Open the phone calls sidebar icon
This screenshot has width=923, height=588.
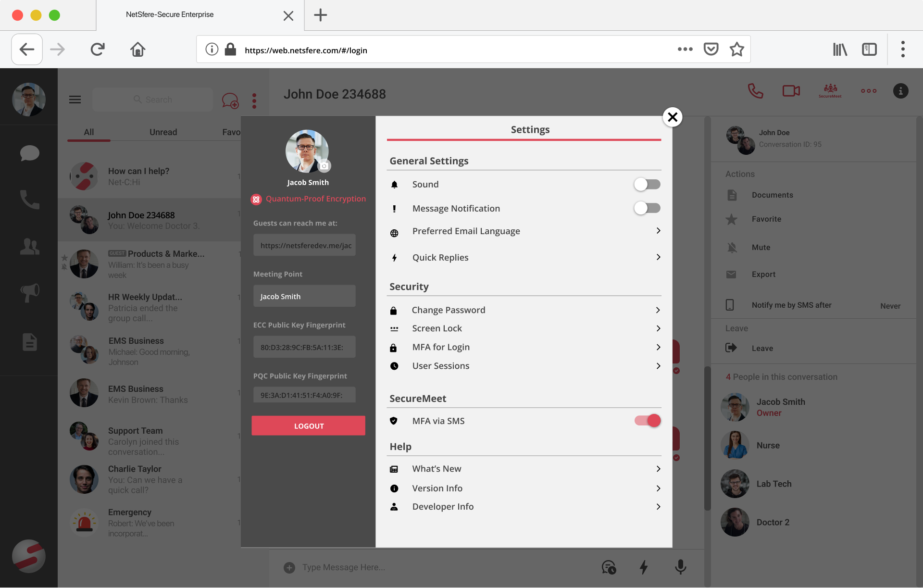(x=29, y=200)
